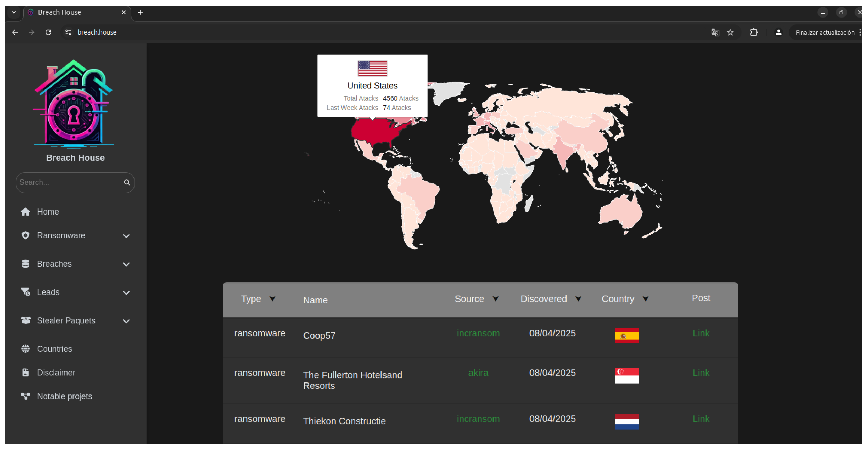868x451 pixels.
Task: Click the search magnifier icon in sidebar
Action: pos(127,183)
